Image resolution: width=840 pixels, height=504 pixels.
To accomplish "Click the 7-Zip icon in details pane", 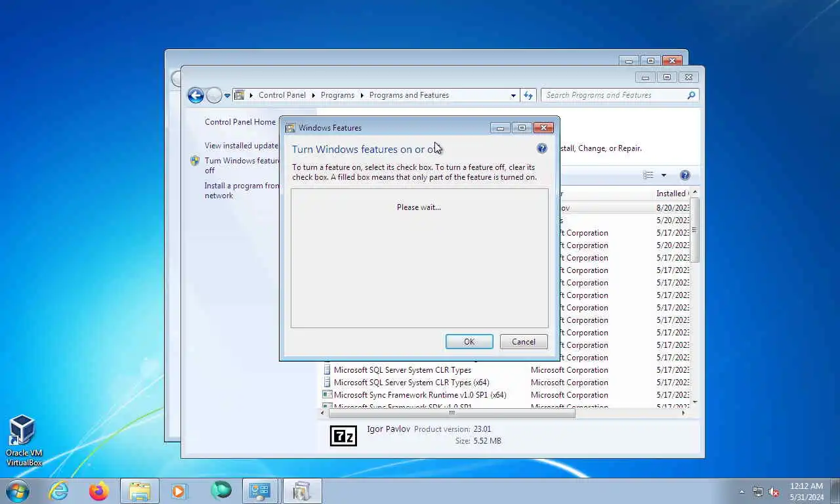I will point(343,436).
